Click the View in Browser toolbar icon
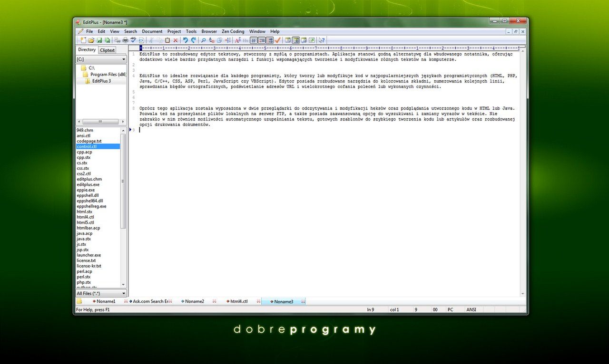This screenshot has height=364, width=609. [141, 40]
